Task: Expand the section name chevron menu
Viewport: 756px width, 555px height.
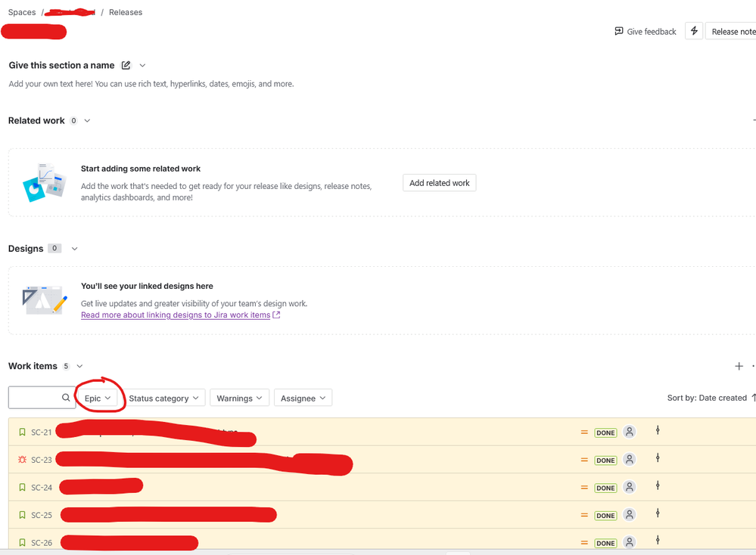Action: pyautogui.click(x=142, y=65)
